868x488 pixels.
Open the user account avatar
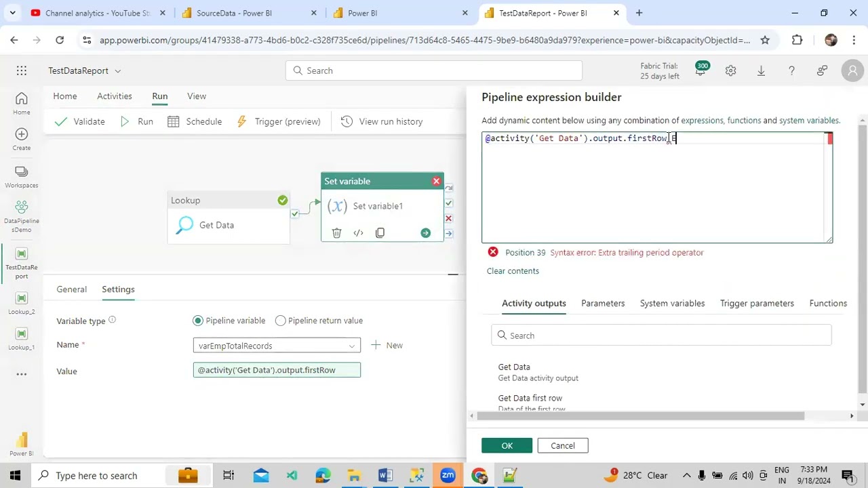coord(852,70)
